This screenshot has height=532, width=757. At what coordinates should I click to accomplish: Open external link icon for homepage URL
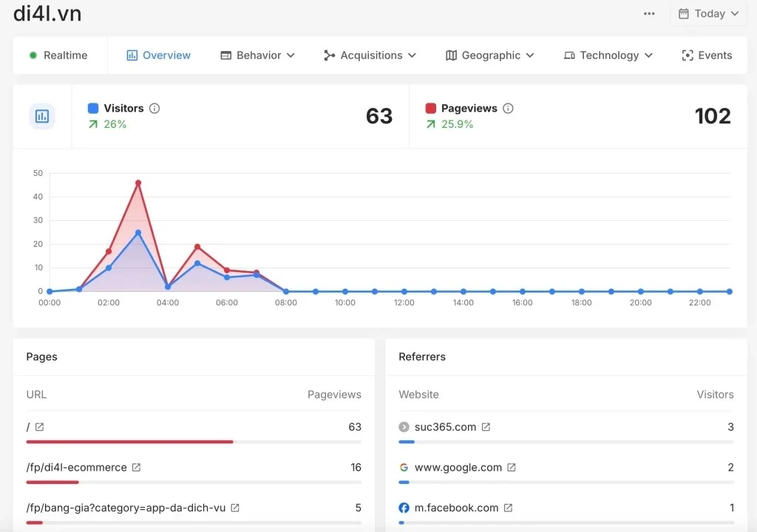[x=40, y=427]
